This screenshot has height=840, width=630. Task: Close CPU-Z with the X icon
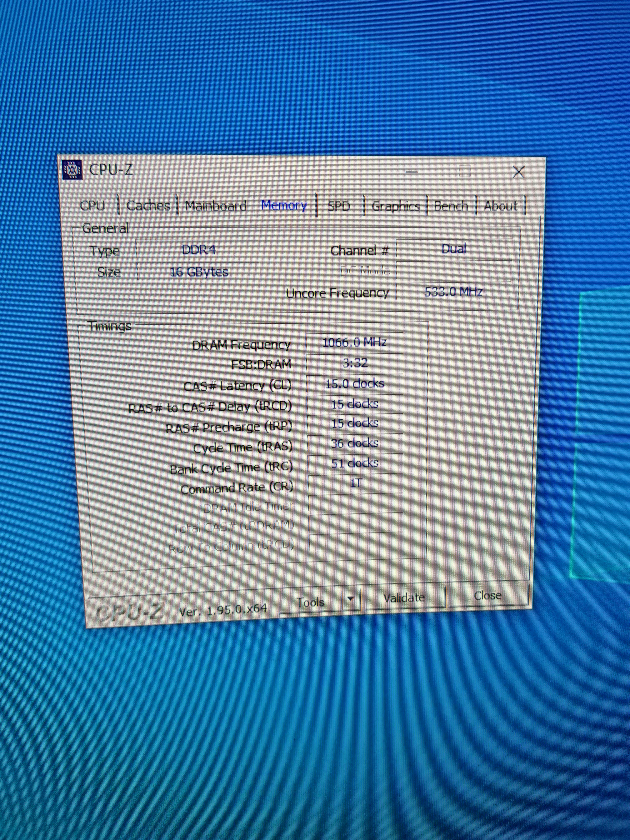(518, 172)
